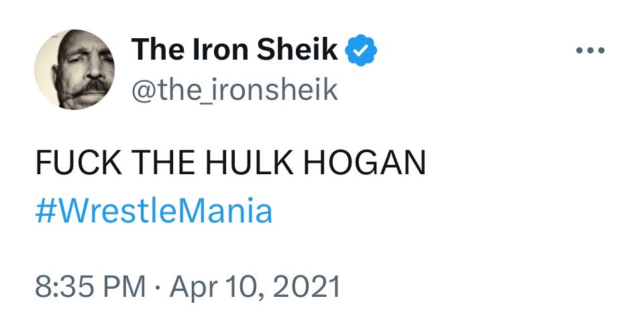Screen dimensions: 644x329
Task: Click the @the_ironsheik handle
Action: pyautogui.click(x=235, y=88)
